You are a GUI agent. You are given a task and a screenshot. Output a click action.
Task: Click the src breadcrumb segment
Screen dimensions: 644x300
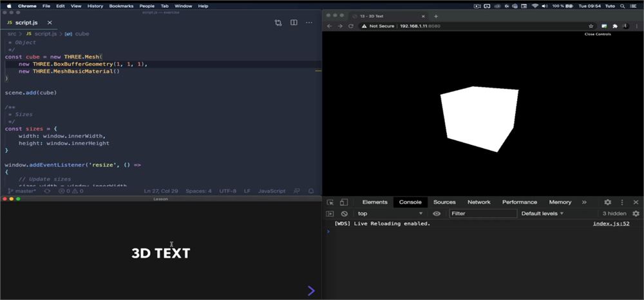coord(12,33)
